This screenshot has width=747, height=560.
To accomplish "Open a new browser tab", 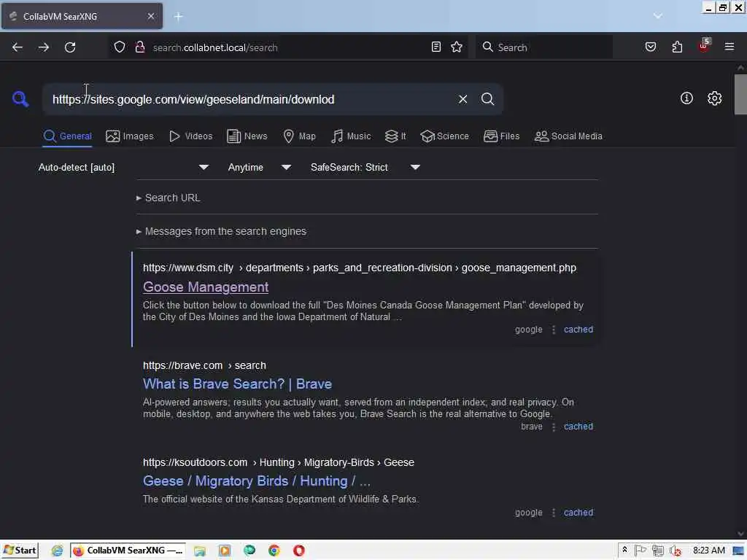I will [x=178, y=17].
